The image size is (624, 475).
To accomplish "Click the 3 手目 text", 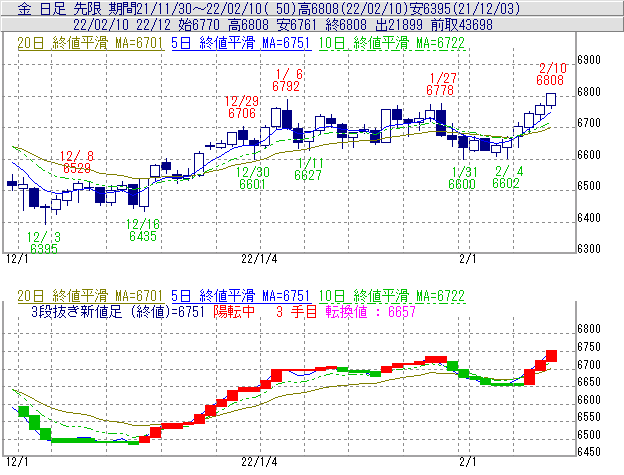I will click(x=296, y=311).
